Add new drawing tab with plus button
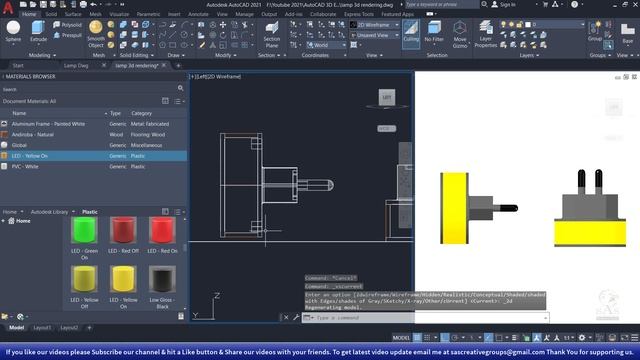Image resolution: width=640 pixels, height=360 pixels. (x=178, y=65)
